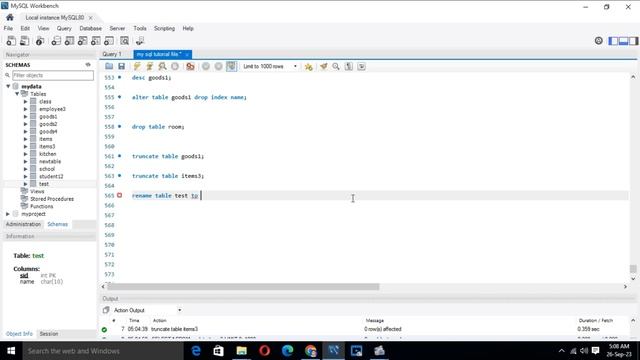Open the Limit to 1000 rows dropdown
This screenshot has width=640, height=360.
(x=270, y=66)
